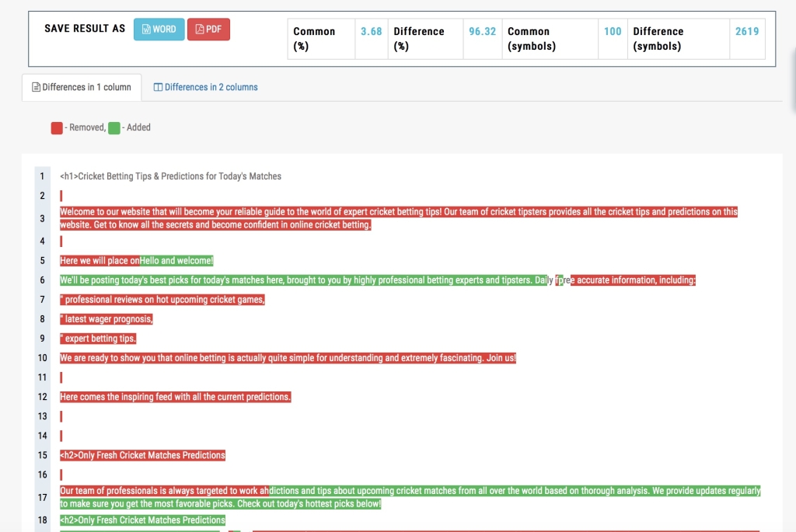Select the Common (%) value 3.68
This screenshot has width=796, height=532.
tap(371, 32)
